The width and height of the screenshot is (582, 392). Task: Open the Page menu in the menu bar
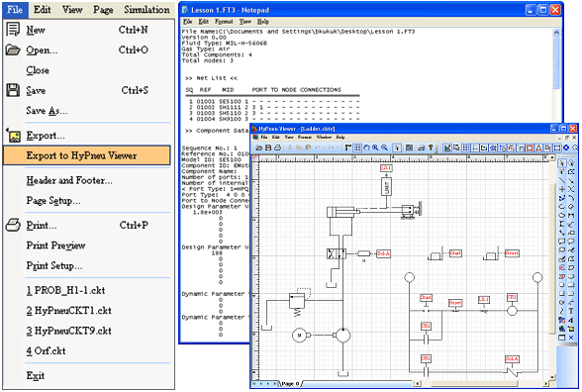click(x=103, y=10)
